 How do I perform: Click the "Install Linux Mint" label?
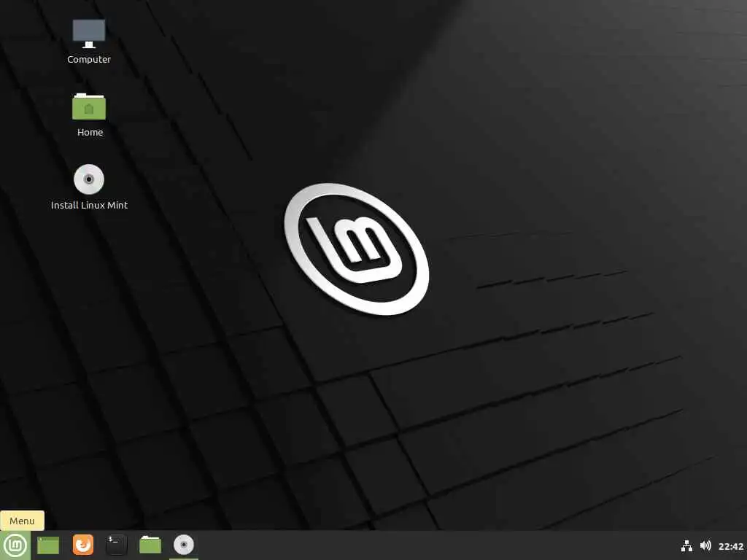pos(89,205)
